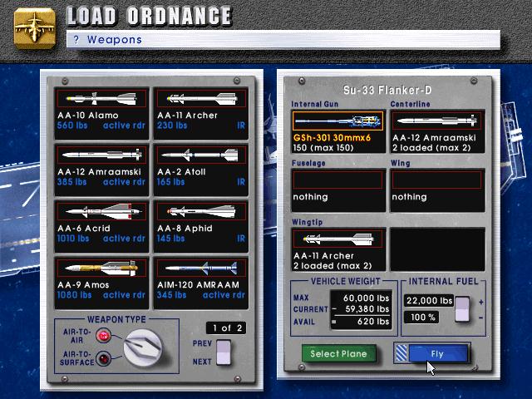
Task: Click the '1080 lbs' weight of AA-9 Amos
Action: coord(74,295)
